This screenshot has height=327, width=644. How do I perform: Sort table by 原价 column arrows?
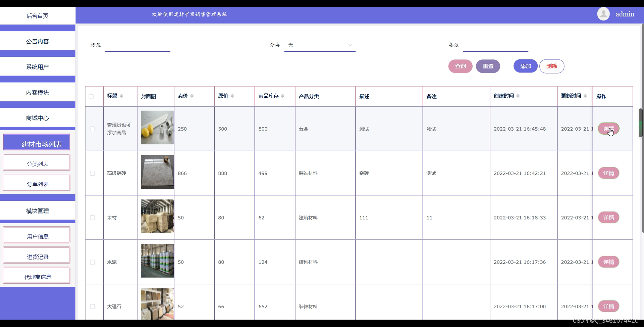[232, 96]
